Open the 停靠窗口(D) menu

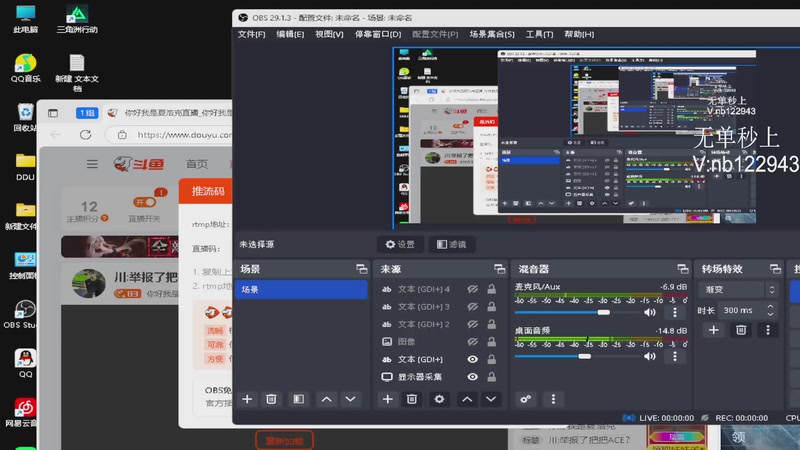(x=378, y=34)
